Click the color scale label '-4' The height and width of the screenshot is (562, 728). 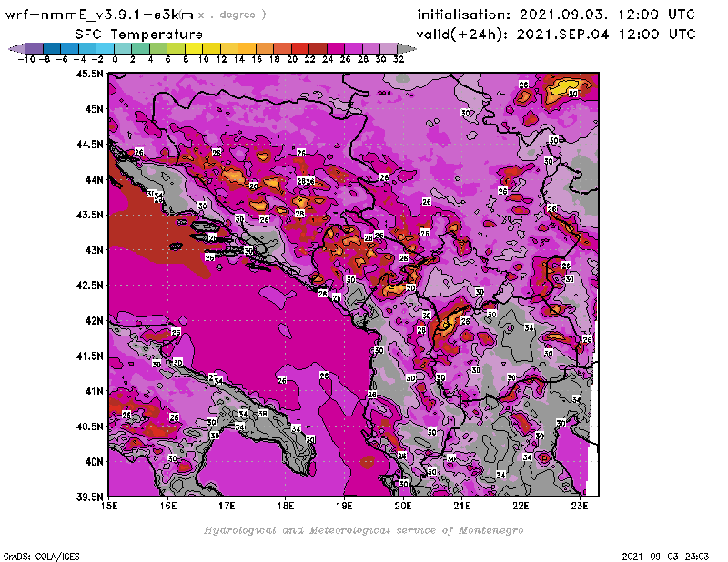79,59
